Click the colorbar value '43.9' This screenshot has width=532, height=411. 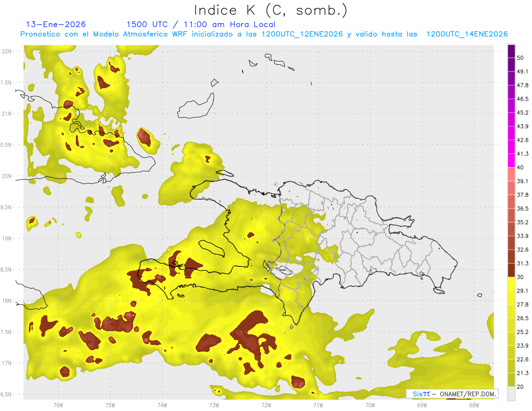523,126
